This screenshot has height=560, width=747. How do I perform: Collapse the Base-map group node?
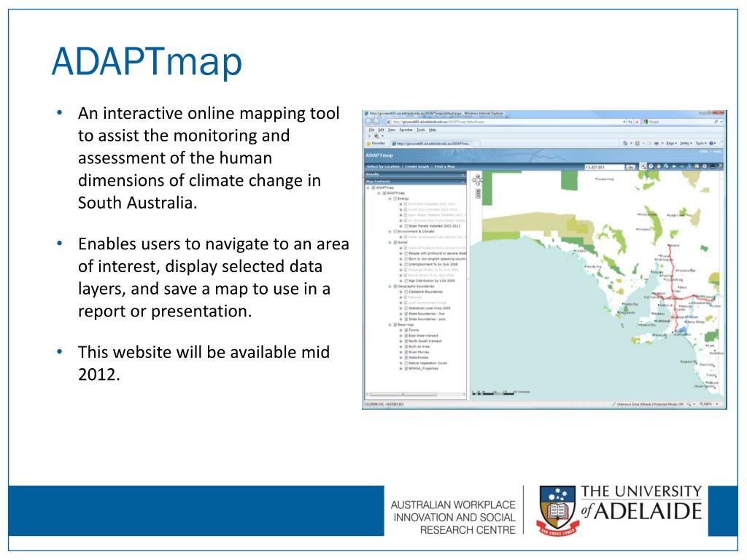pyautogui.click(x=390, y=324)
